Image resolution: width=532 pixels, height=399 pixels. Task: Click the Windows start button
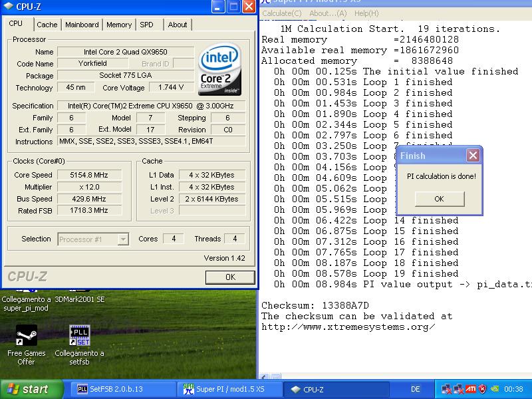31,389
